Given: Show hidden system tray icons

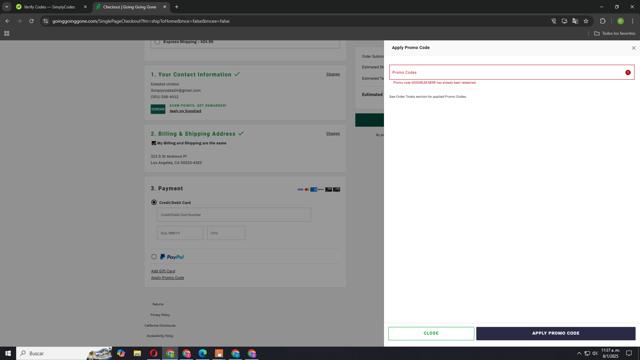Looking at the screenshot, I should coord(579,353).
